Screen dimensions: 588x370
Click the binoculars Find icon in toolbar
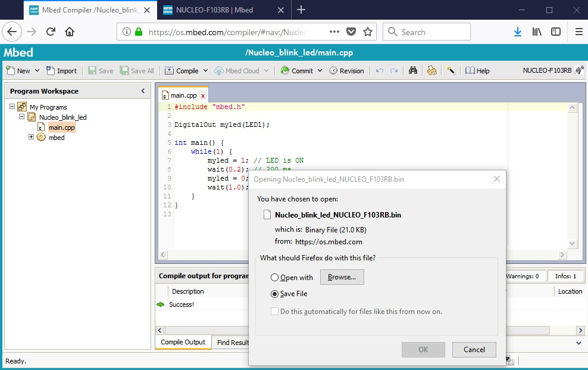coord(413,70)
